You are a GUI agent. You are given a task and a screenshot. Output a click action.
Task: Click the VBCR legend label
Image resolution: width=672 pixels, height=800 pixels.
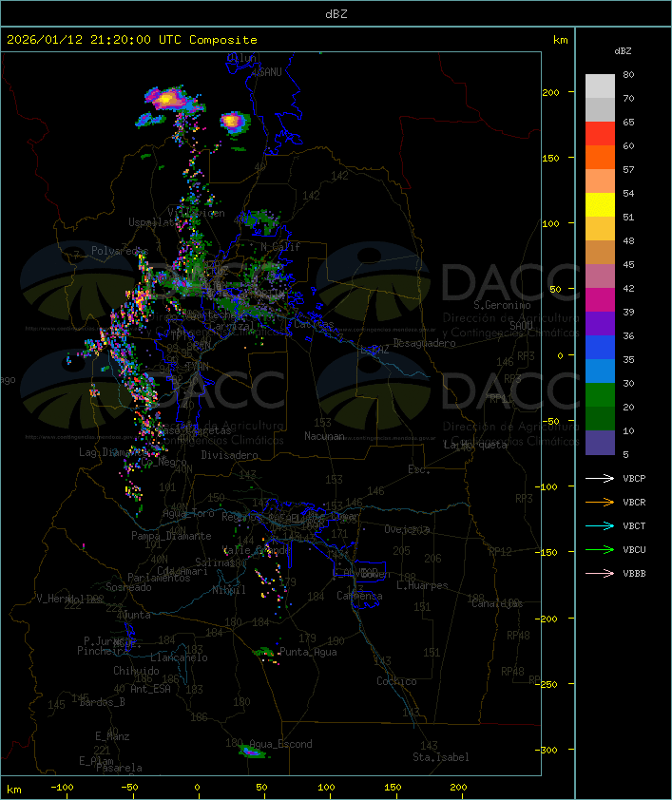(634, 502)
